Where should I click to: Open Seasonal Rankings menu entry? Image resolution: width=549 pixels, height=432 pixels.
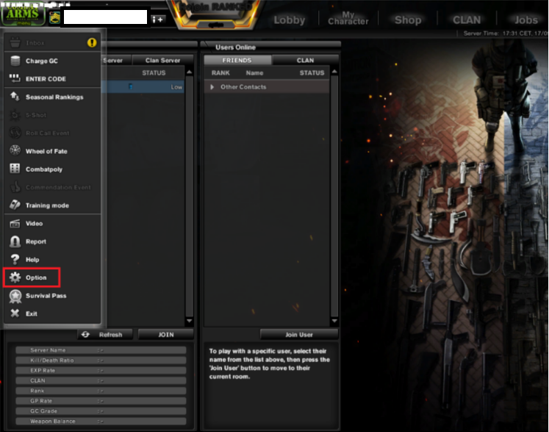53,97
